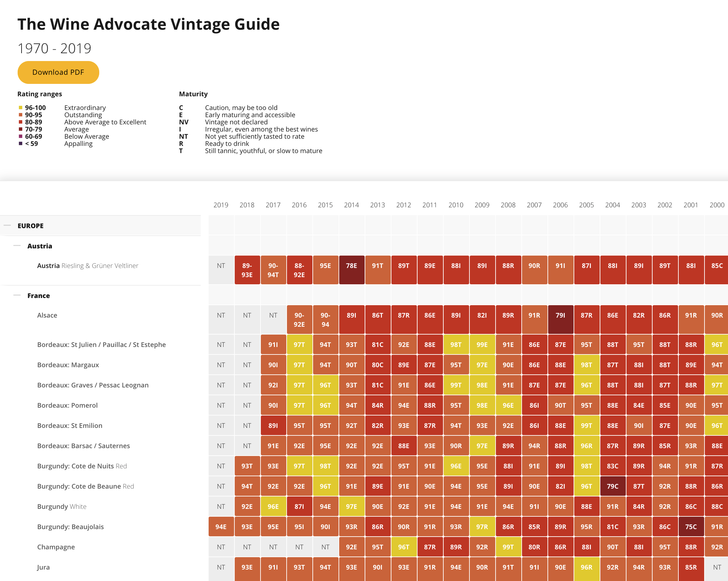Select the Champagne row

click(x=56, y=547)
